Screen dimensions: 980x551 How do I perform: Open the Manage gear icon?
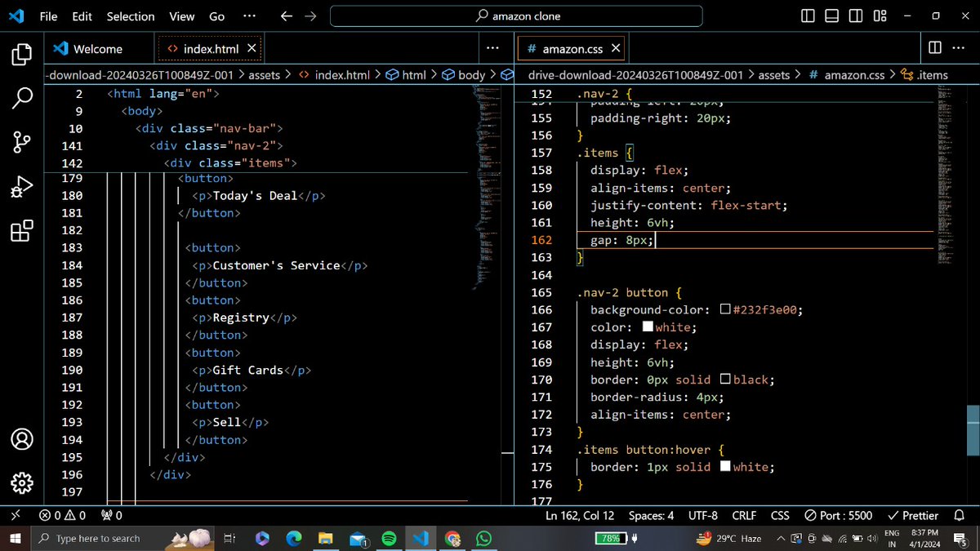(x=22, y=483)
